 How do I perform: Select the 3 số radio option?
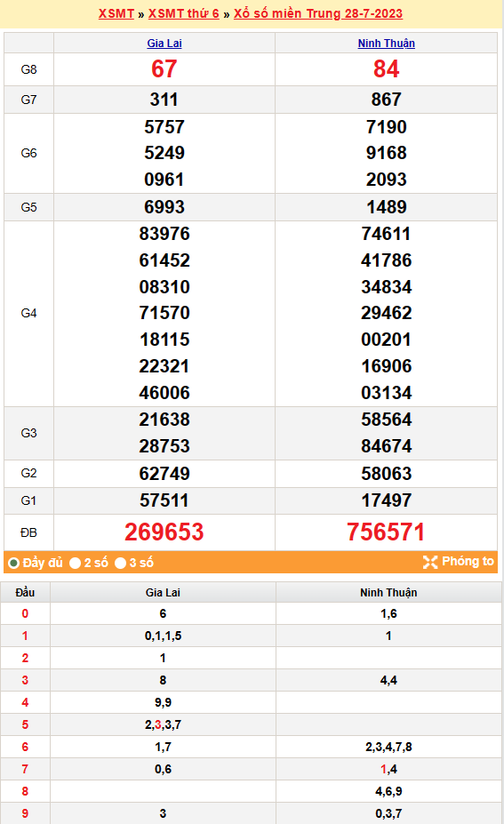(120, 563)
